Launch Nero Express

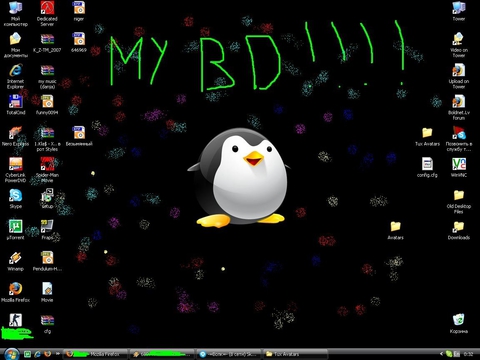pos(15,136)
